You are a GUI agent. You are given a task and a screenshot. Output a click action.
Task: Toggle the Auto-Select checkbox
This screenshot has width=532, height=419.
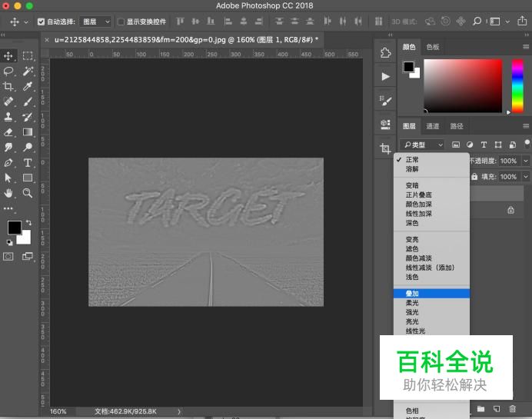click(41, 22)
